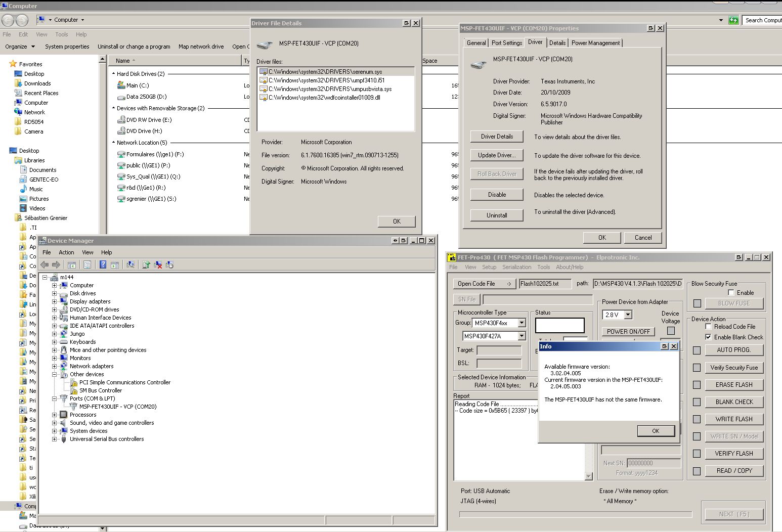Select serenum.sys file icon in driver list

[263, 72]
